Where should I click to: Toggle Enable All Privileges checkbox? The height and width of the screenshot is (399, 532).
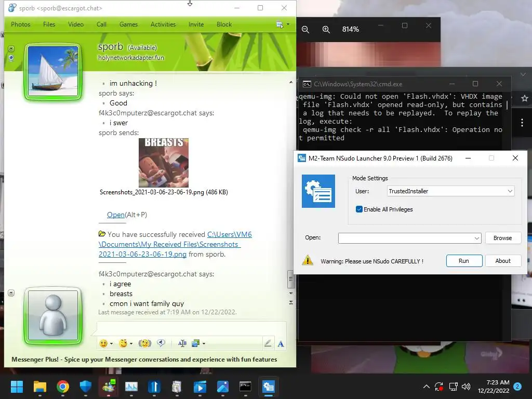pos(359,209)
